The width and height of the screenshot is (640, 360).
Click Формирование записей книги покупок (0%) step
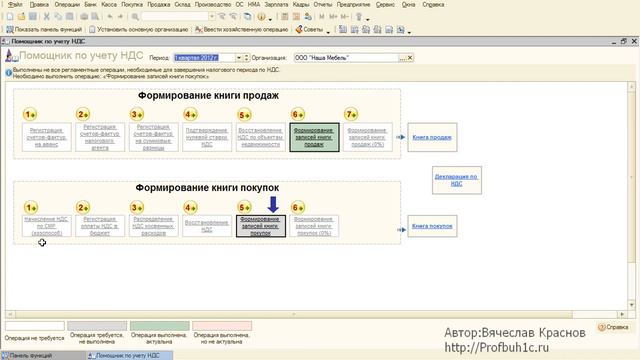click(x=314, y=226)
